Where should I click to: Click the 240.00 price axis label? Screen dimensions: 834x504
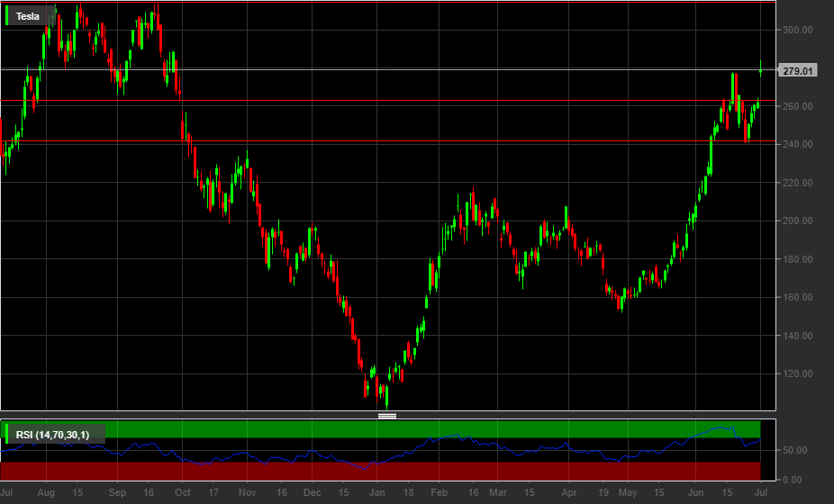[797, 144]
